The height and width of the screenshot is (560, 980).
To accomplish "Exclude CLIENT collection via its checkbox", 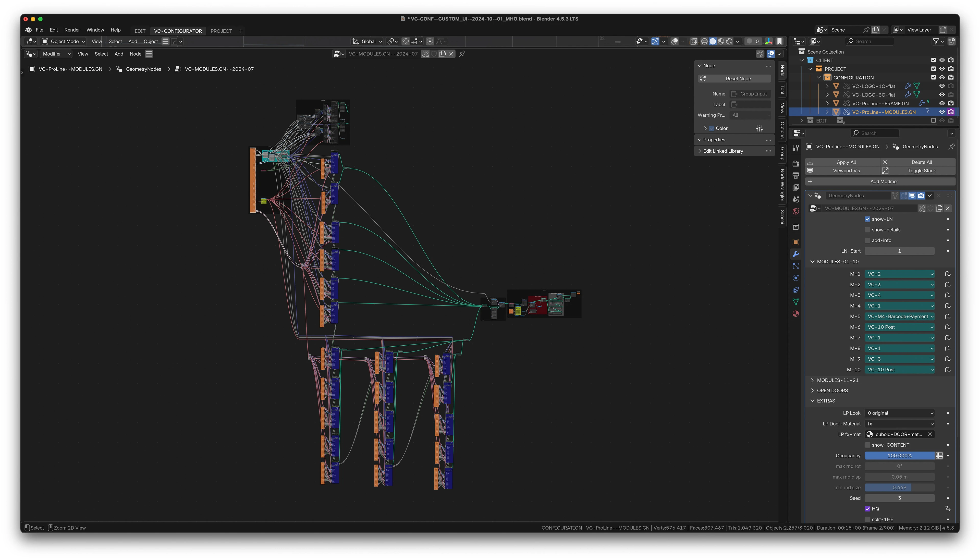I will coord(933,60).
